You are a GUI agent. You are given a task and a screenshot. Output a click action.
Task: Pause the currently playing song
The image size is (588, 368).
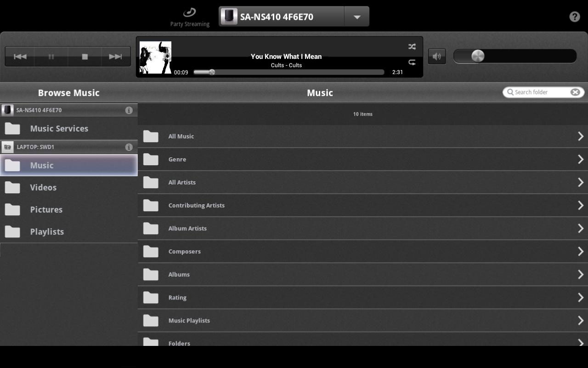click(x=51, y=56)
